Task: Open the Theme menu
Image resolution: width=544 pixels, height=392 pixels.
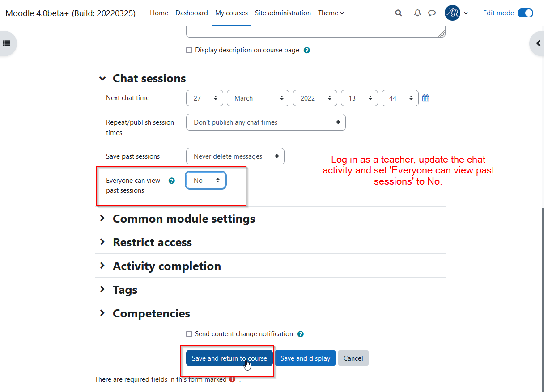Action: click(x=331, y=13)
